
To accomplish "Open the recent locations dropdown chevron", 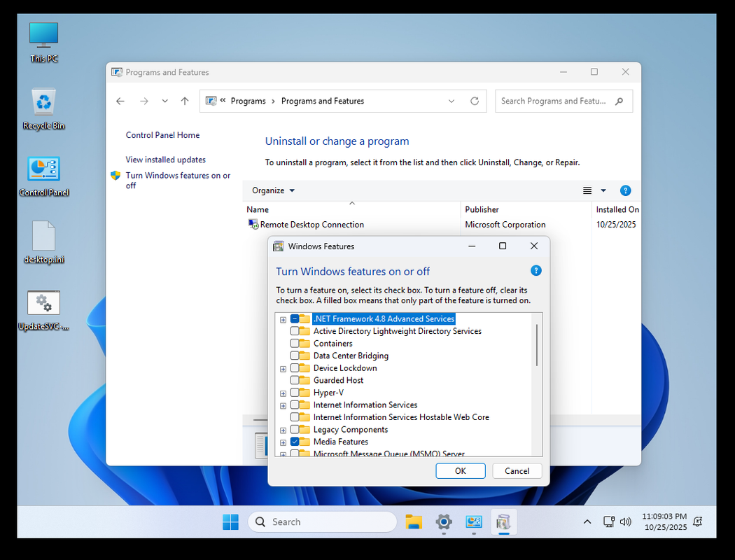I will point(164,101).
